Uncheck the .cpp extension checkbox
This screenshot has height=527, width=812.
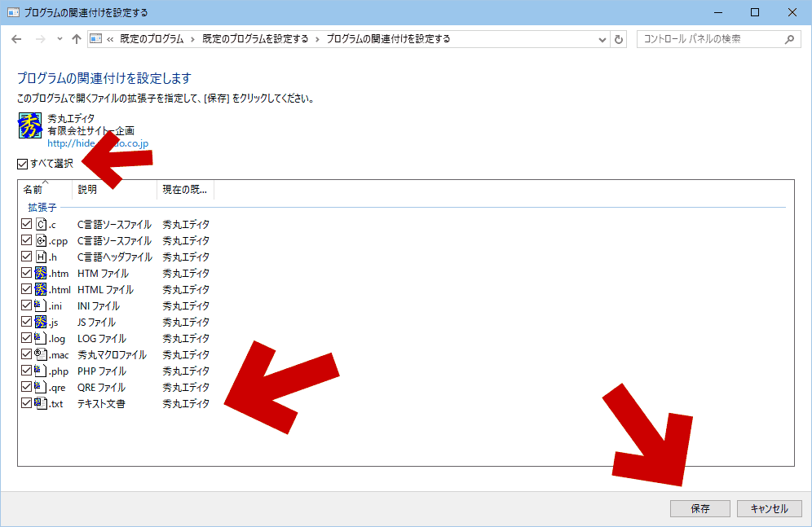click(x=26, y=240)
